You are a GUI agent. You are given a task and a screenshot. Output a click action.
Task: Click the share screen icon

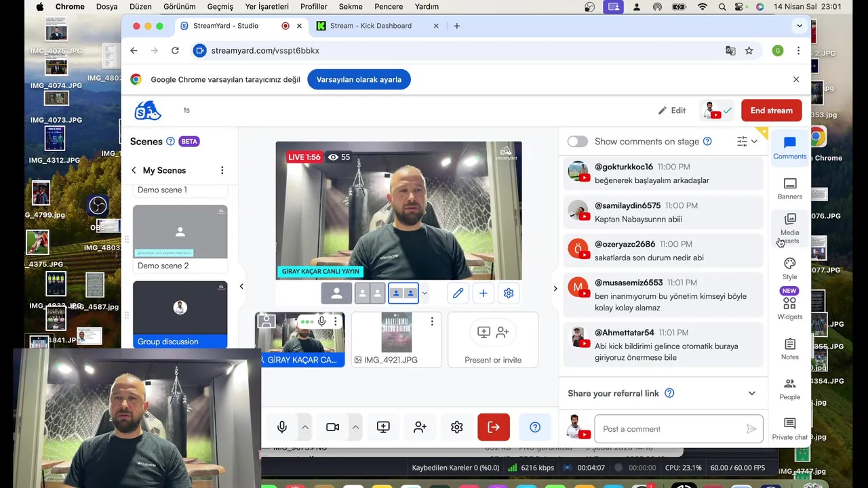tap(383, 427)
